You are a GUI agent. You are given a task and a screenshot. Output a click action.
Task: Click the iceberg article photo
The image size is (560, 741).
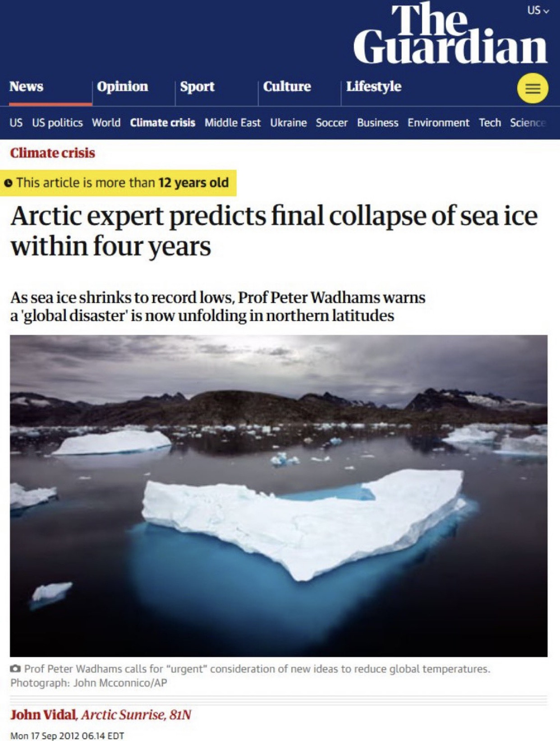tap(279, 496)
